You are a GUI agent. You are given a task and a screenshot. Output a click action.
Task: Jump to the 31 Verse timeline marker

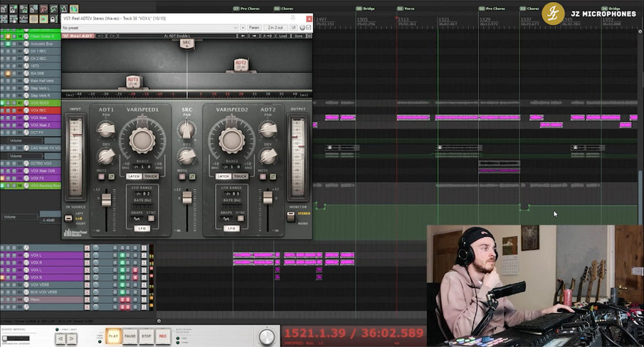[406, 9]
